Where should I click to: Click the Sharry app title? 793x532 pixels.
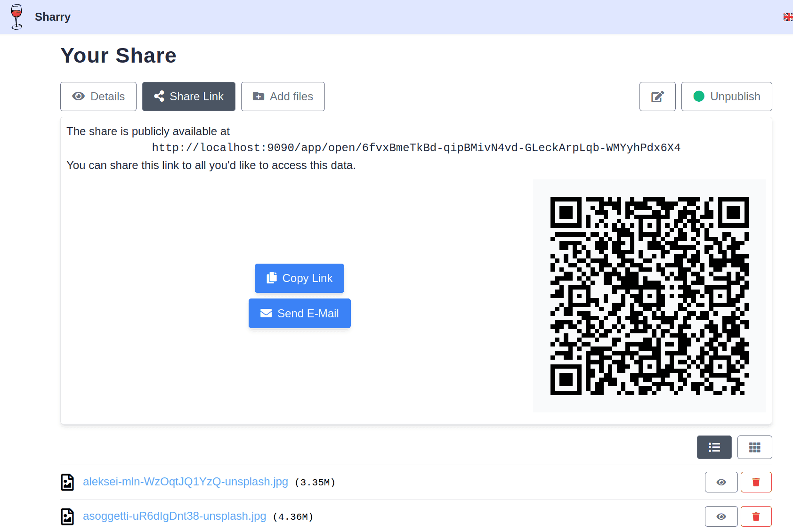click(x=53, y=17)
